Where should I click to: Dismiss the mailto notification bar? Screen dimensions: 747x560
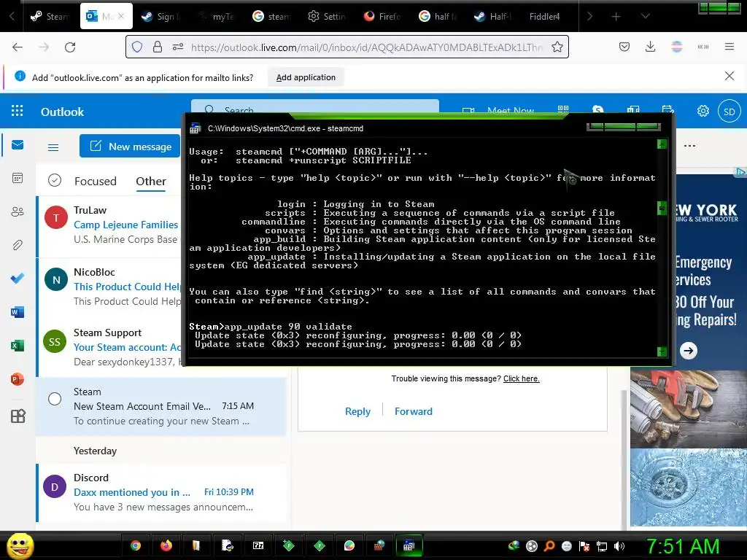click(x=729, y=76)
